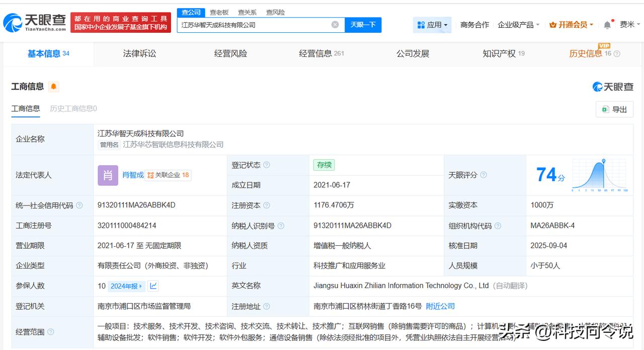Viewport: 644px width, 350px height.
Task: Click the red promotional banner
Action: (x=121, y=23)
